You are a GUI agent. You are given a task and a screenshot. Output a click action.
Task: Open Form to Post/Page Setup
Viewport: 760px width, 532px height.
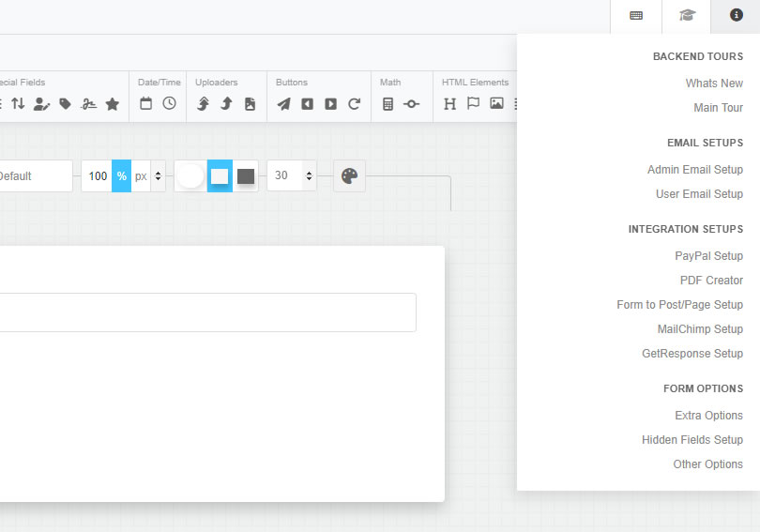click(x=679, y=304)
